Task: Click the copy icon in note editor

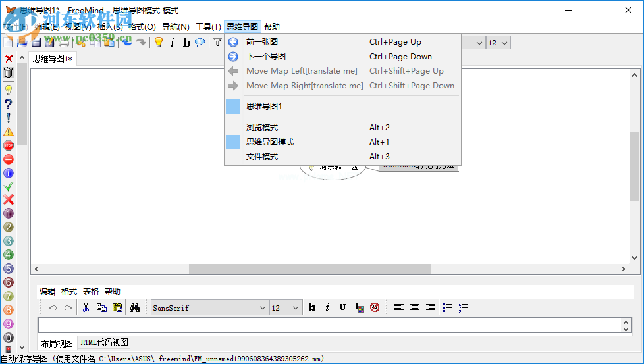Action: coord(101,307)
